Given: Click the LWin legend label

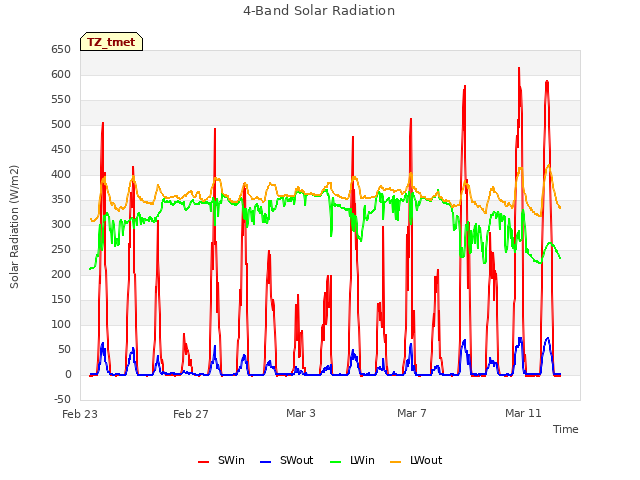Looking at the screenshot, I should 362,460.
